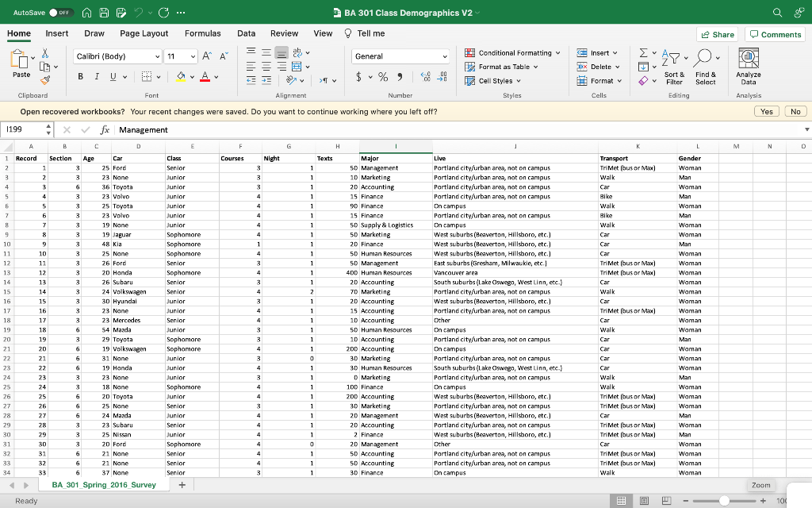The image size is (812, 508).
Task: Click the AutoSum sigma icon
Action: point(644,53)
